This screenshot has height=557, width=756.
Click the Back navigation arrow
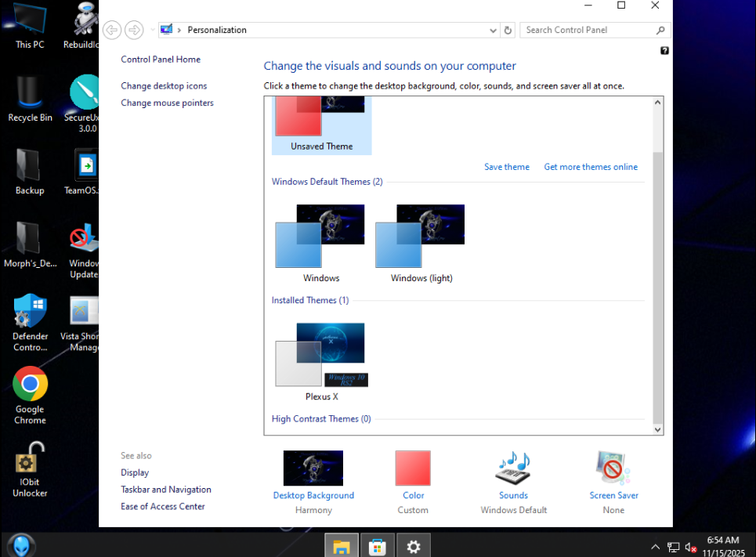click(x=112, y=30)
